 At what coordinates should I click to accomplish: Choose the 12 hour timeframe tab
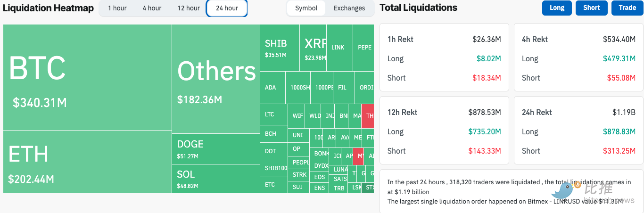click(189, 8)
